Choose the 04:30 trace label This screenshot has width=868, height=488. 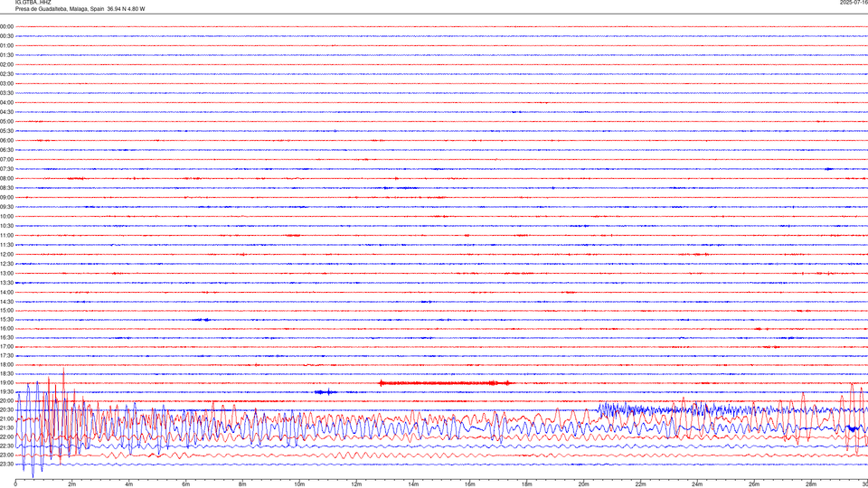6,112
